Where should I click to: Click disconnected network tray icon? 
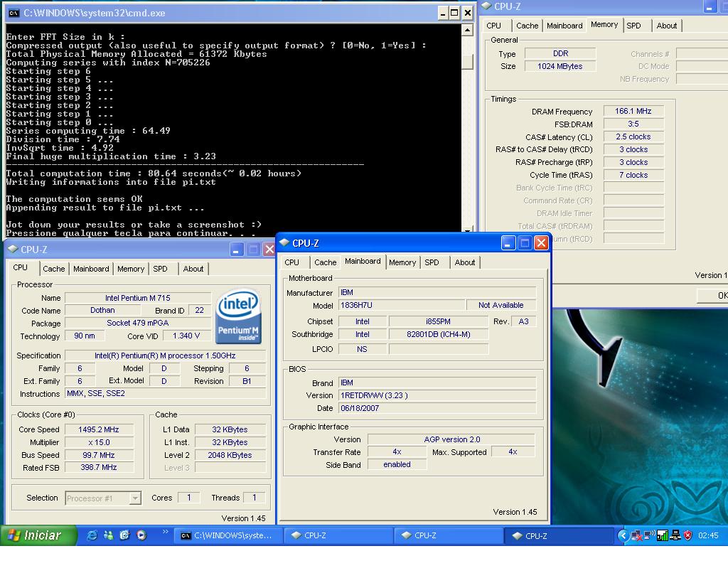[636, 535]
